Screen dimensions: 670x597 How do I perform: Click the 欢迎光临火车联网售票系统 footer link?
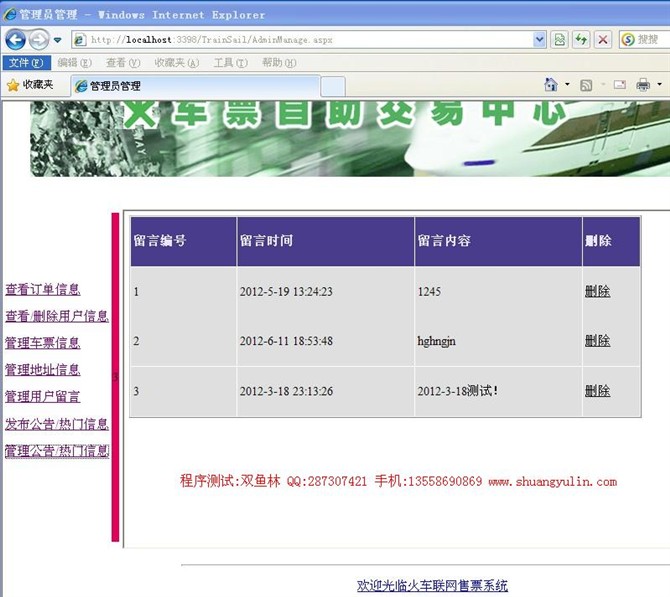(432, 585)
